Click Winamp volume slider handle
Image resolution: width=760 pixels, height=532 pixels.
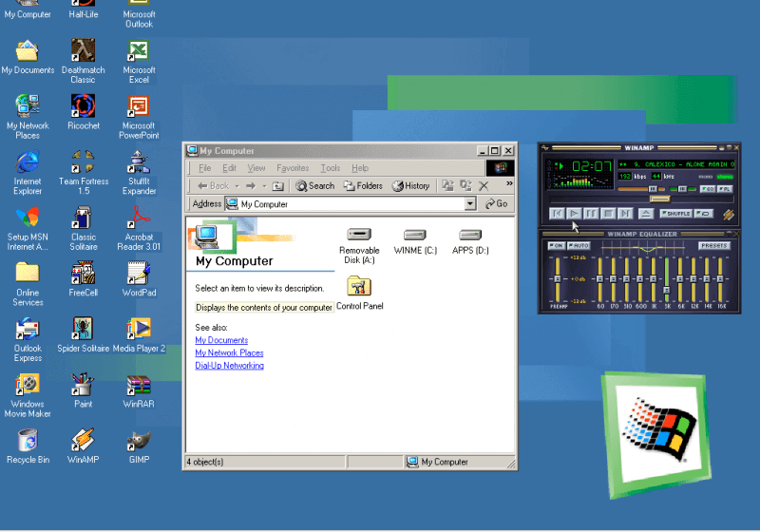pos(653,189)
